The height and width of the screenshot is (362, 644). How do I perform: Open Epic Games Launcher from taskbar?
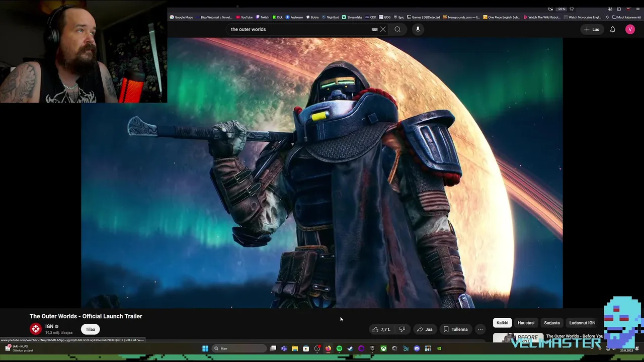[372, 348]
